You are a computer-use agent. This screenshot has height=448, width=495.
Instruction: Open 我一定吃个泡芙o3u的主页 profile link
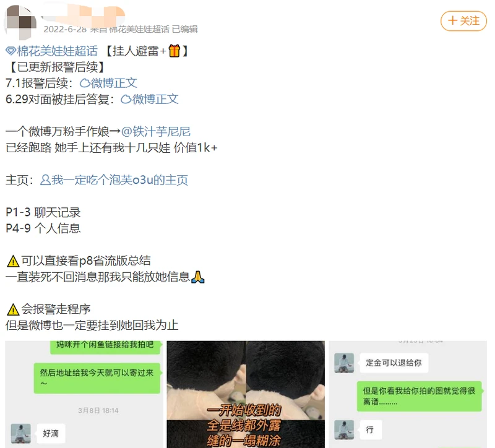119,180
